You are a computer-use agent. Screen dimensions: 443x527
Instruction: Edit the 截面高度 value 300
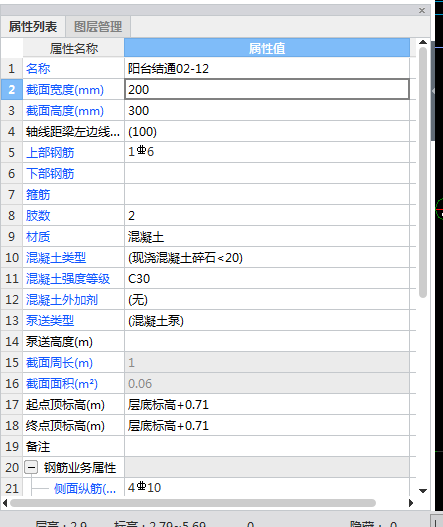(x=267, y=111)
